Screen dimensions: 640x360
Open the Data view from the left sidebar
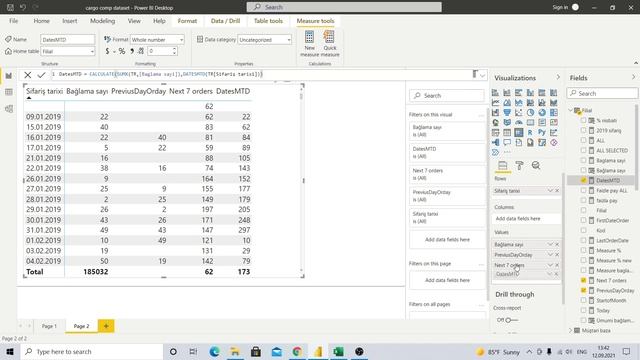click(x=9, y=92)
